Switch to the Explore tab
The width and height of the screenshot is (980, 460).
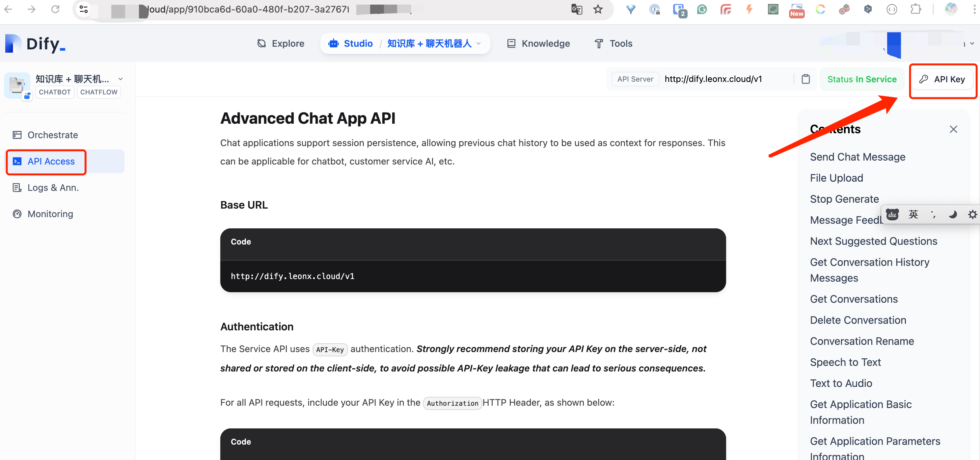tap(287, 43)
